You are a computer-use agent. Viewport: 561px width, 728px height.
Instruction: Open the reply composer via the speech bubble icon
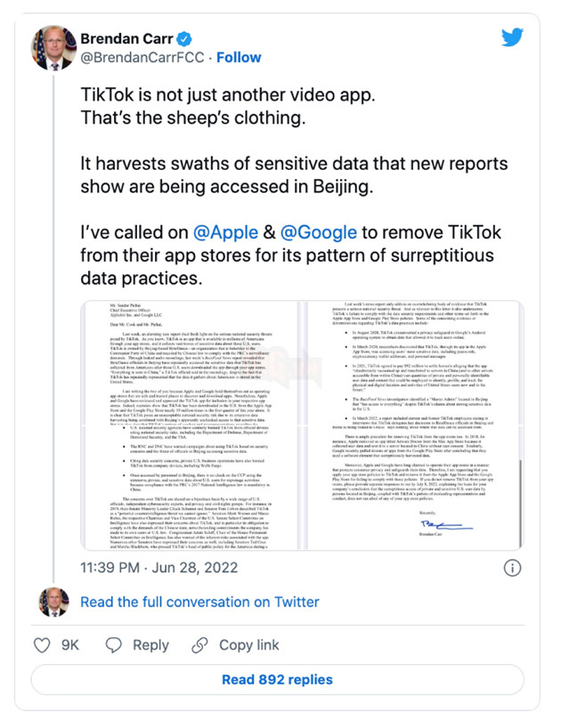coord(112,645)
